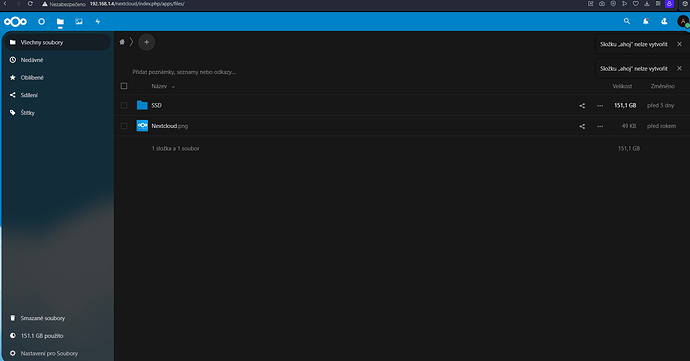Select Sdílení in the sidebar
The width and height of the screenshot is (690, 361).
point(57,95)
